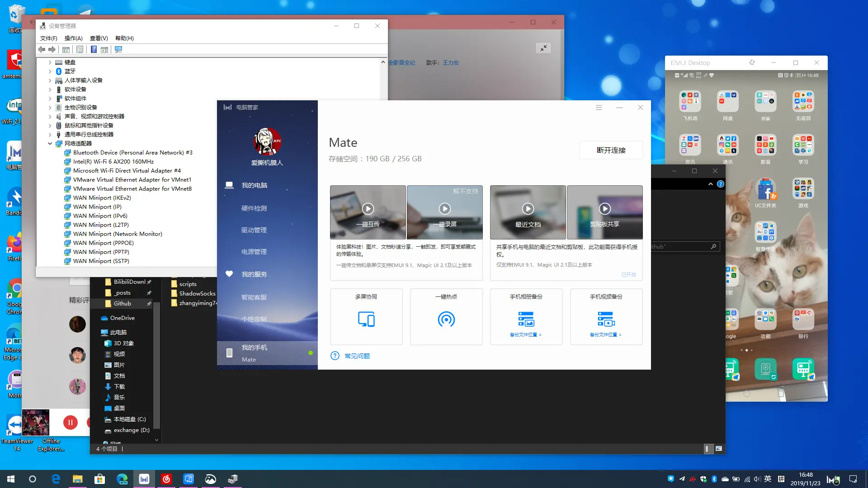Expand 键盘 node in Device Manager
The width and height of the screenshot is (868, 488).
point(50,62)
